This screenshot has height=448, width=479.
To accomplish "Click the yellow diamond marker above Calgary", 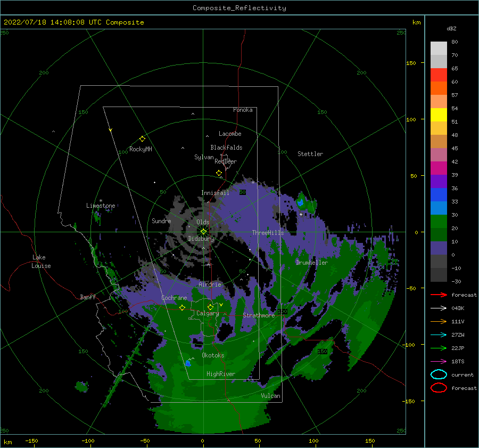I will click(210, 307).
